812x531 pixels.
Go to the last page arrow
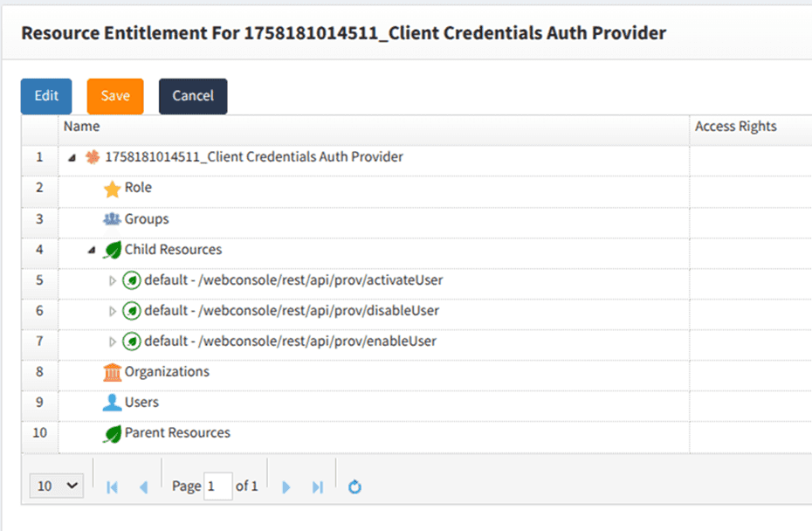click(318, 486)
